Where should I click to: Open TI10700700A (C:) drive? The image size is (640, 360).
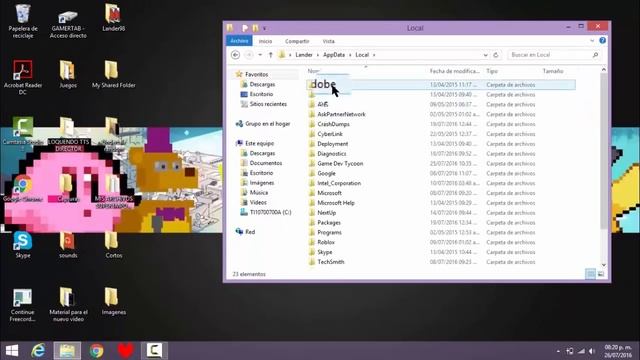coord(270,212)
